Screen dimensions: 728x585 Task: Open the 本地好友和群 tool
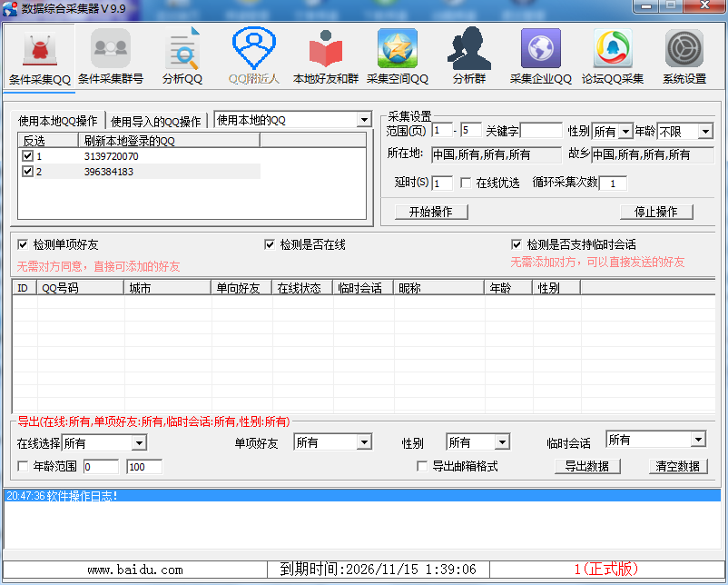point(326,57)
